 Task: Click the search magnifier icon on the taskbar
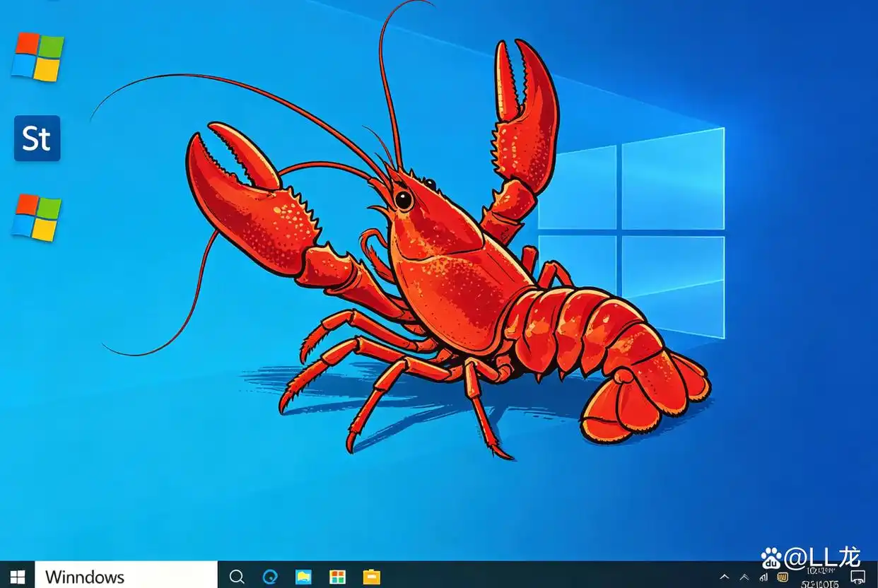237,577
